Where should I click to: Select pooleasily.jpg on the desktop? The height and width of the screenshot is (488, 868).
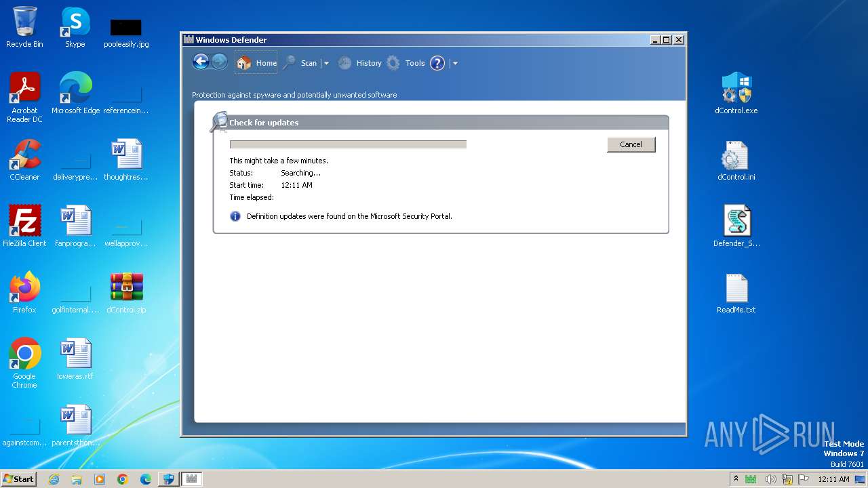point(126,32)
